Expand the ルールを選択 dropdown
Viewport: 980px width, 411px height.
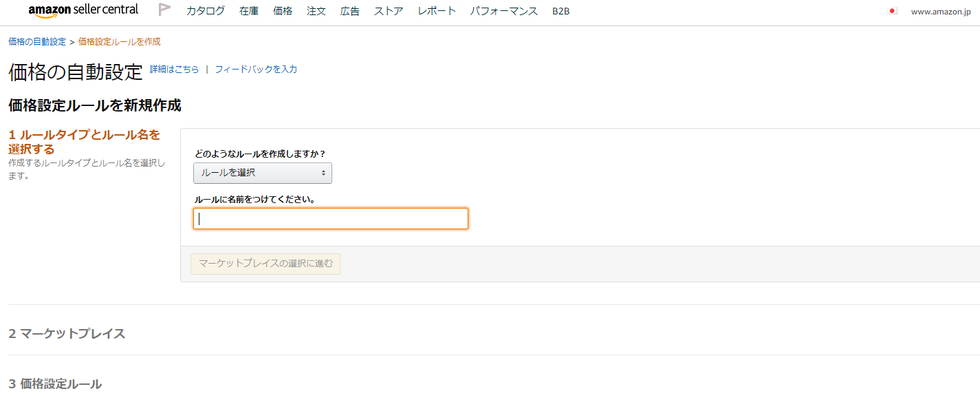point(263,173)
